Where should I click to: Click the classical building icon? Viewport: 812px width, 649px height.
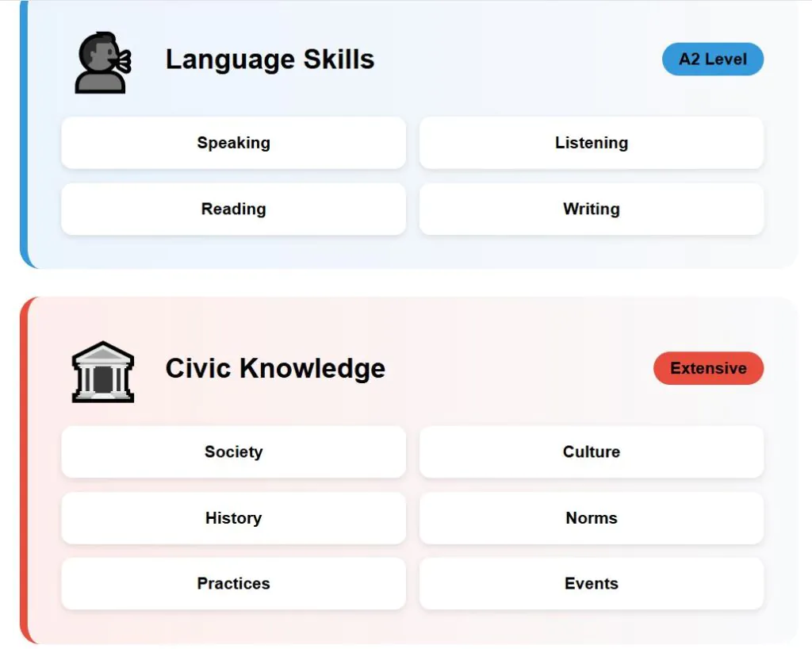(102, 371)
